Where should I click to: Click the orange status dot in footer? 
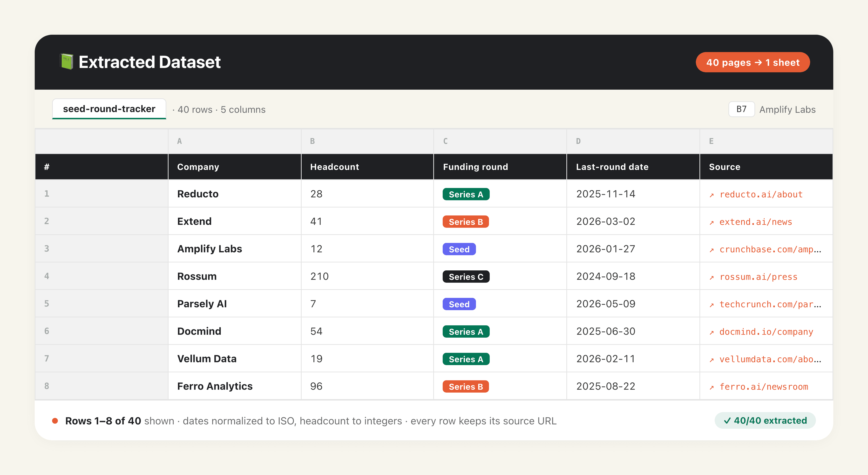55,421
